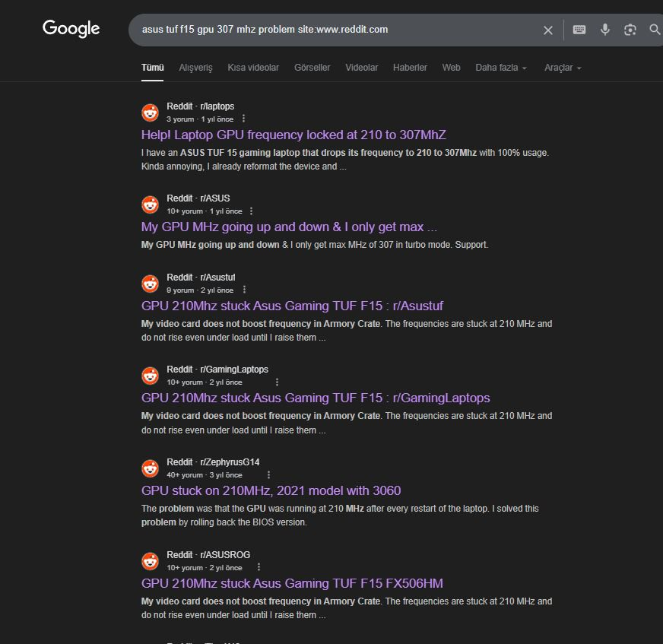
Task: Click Reddit favicon of r/laptops result
Action: 150,113
